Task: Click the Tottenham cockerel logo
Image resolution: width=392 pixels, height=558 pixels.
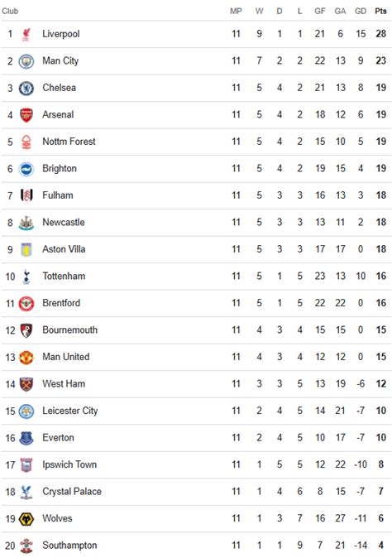Action: pos(26,277)
